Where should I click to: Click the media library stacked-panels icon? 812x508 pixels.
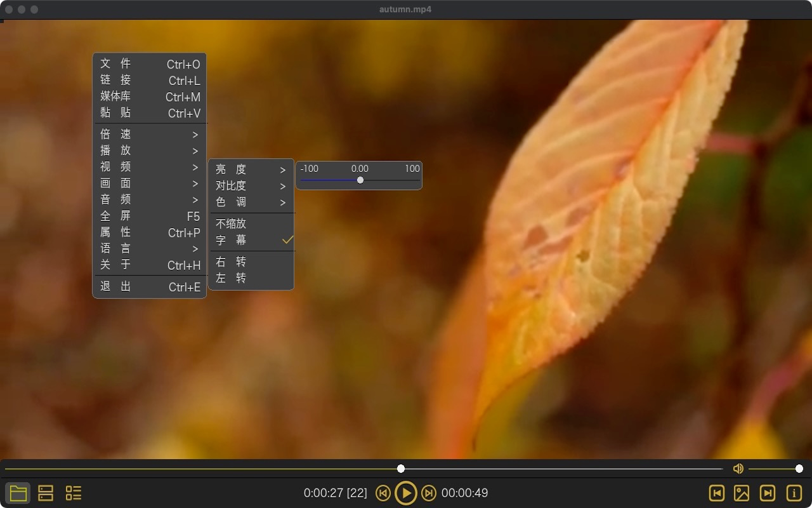tap(46, 493)
